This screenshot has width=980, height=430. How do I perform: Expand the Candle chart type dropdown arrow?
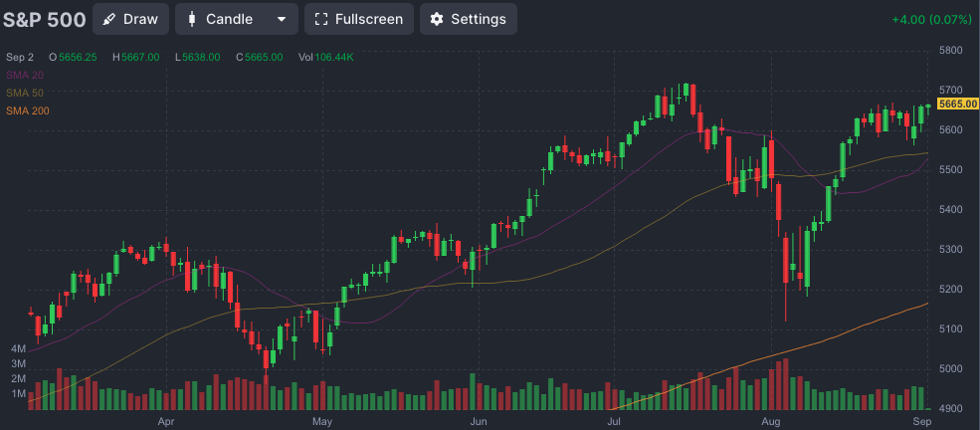[x=282, y=19]
